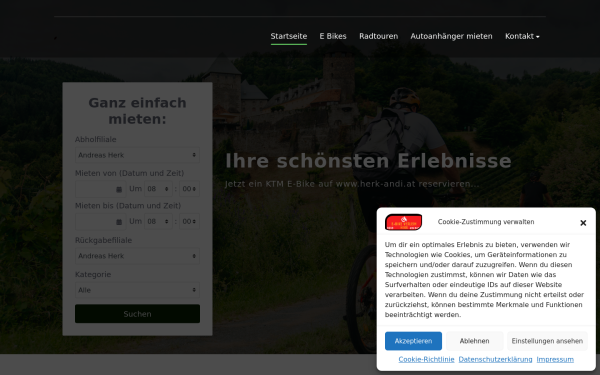Open 'Mieten bis' minute selector
The height and width of the screenshot is (375, 600).
click(189, 222)
